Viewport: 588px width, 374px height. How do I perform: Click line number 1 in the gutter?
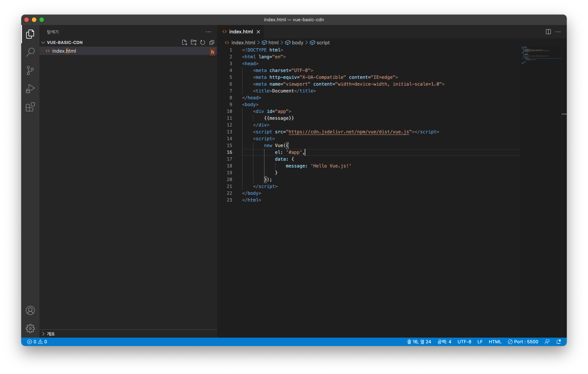pos(231,50)
